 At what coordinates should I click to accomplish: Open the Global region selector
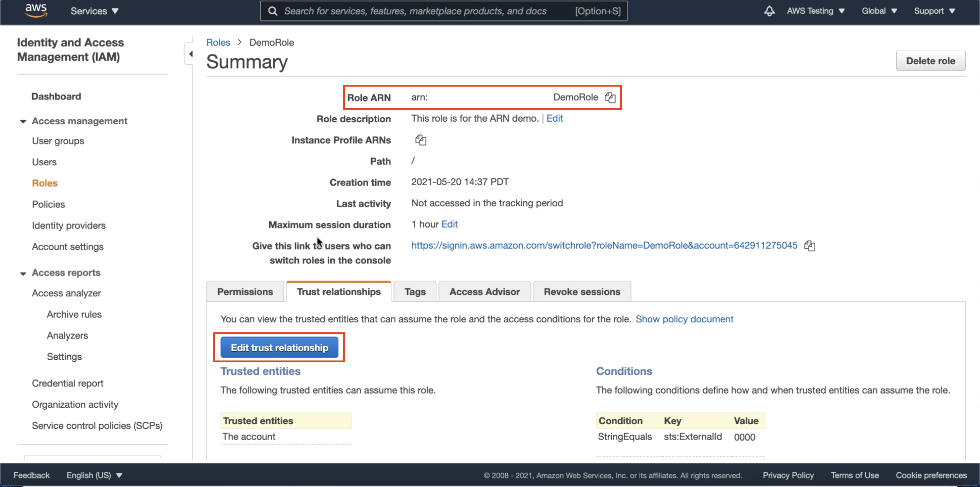879,11
